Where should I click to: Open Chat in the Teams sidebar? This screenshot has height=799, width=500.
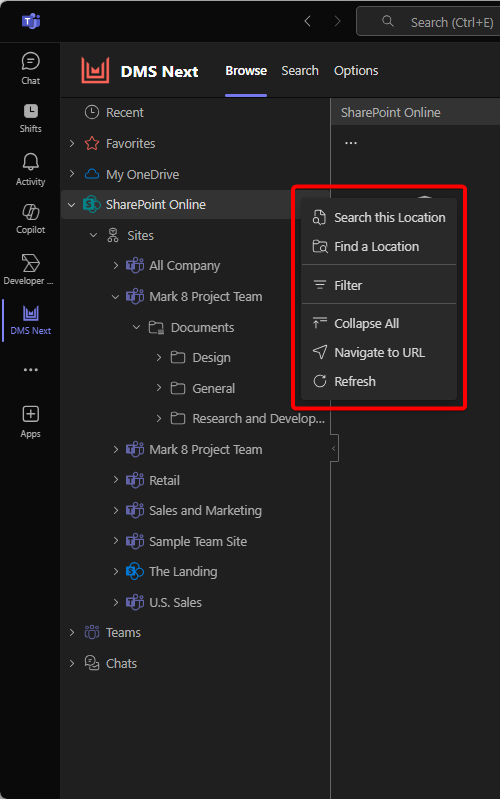coord(31,68)
